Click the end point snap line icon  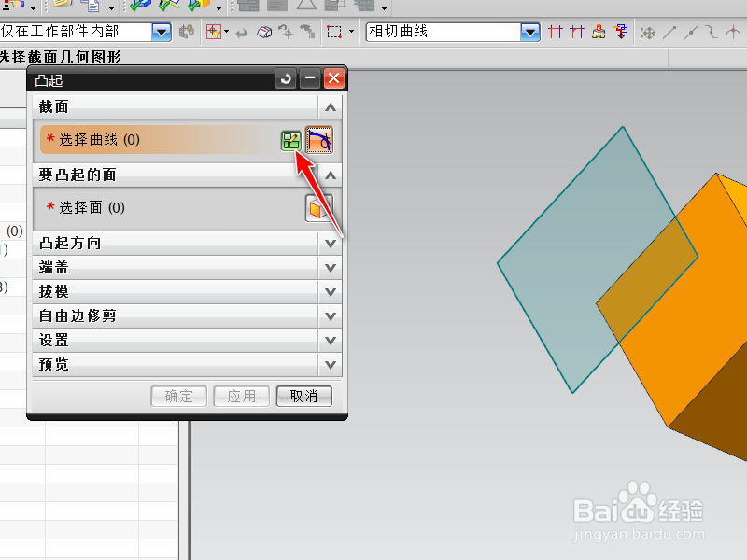[669, 33]
